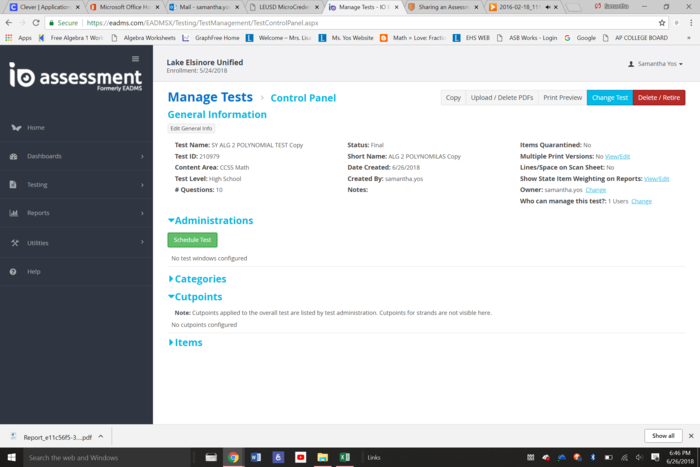Open Excel from the Windows taskbar
Image resolution: width=700 pixels, height=467 pixels.
pos(345,457)
